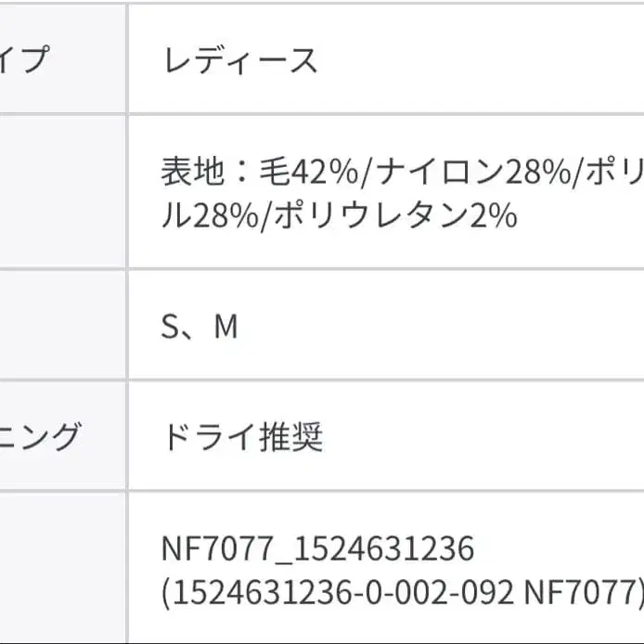Viewport: 644px width, 644px height.
Task: Click the blank label cell beside material composition
Action: click(61, 192)
